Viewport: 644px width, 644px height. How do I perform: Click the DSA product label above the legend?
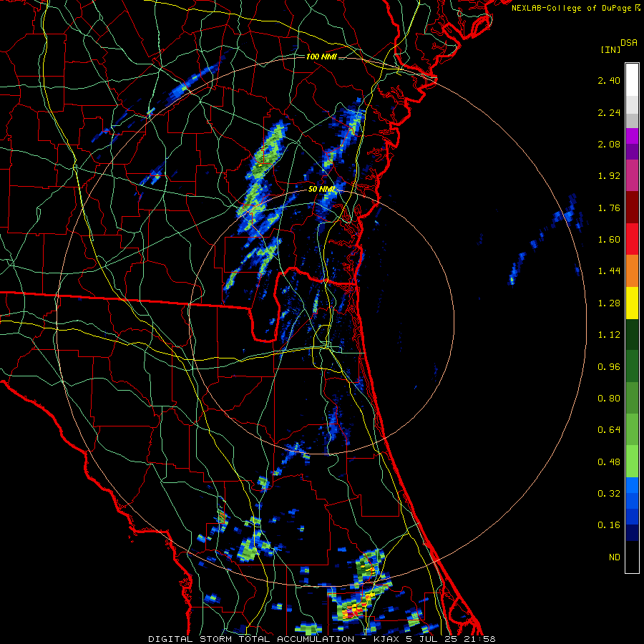(629, 43)
